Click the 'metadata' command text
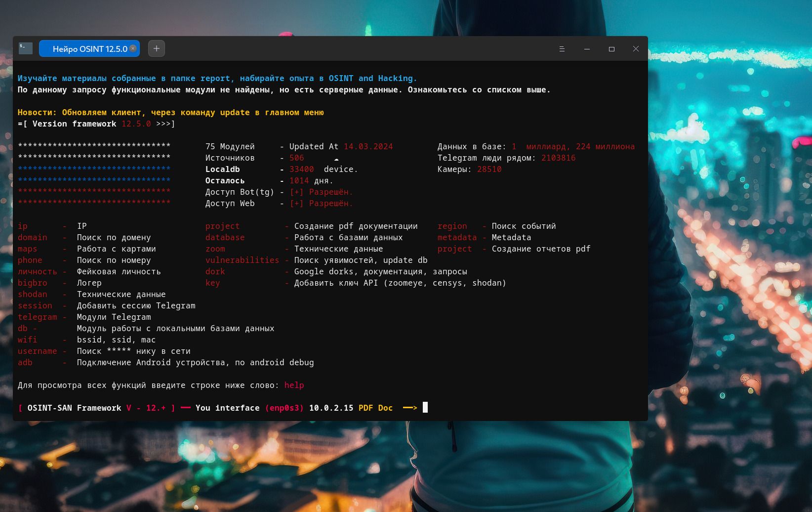Screen dimensions: 812x512 tap(457, 237)
